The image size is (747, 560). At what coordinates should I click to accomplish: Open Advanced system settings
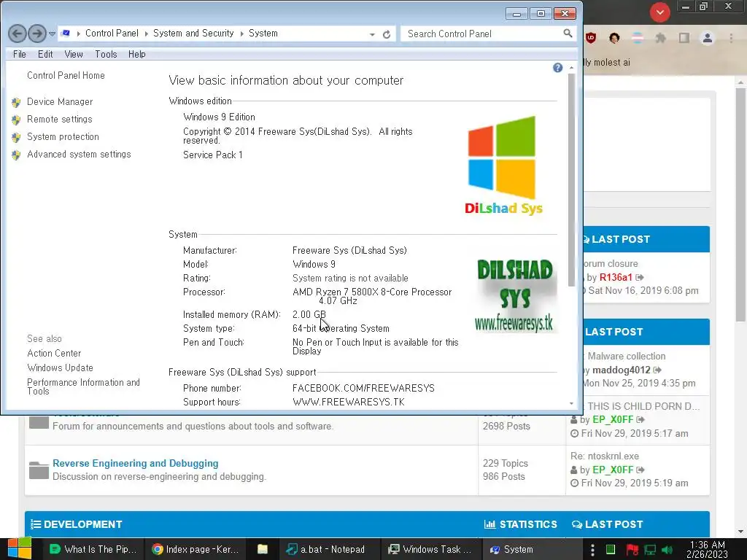79,155
